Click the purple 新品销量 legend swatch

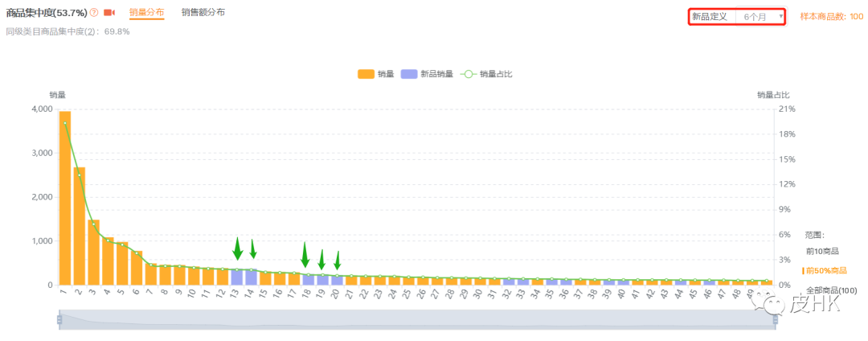[409, 74]
